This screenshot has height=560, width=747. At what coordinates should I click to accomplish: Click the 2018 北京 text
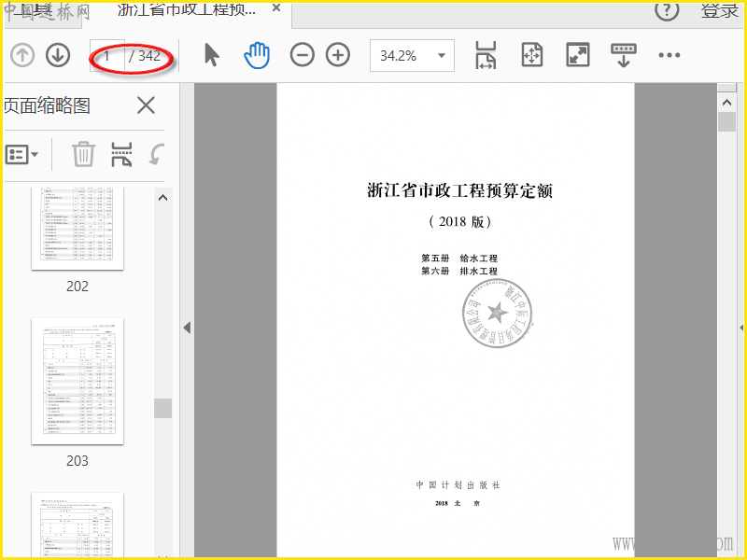(x=458, y=503)
